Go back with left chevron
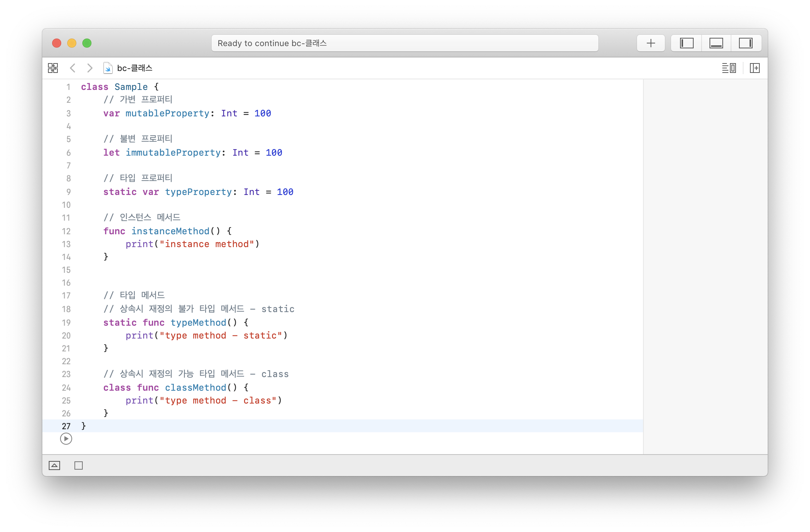 tap(73, 68)
